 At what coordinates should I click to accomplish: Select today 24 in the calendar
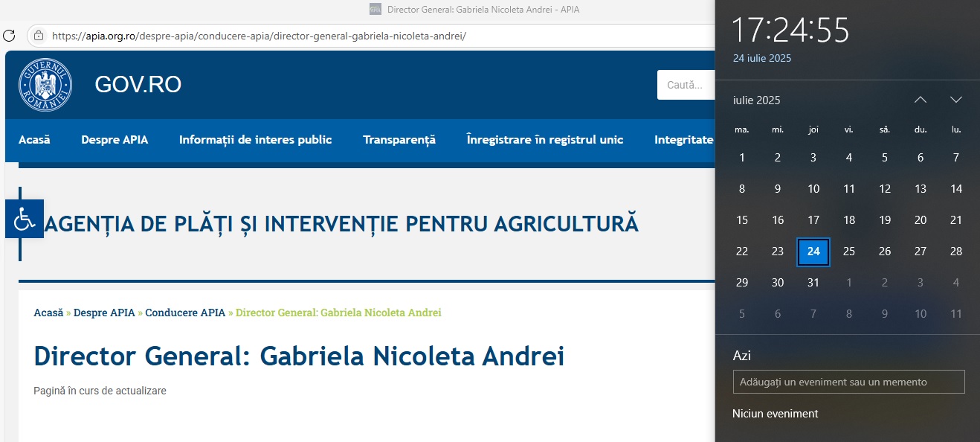(813, 252)
